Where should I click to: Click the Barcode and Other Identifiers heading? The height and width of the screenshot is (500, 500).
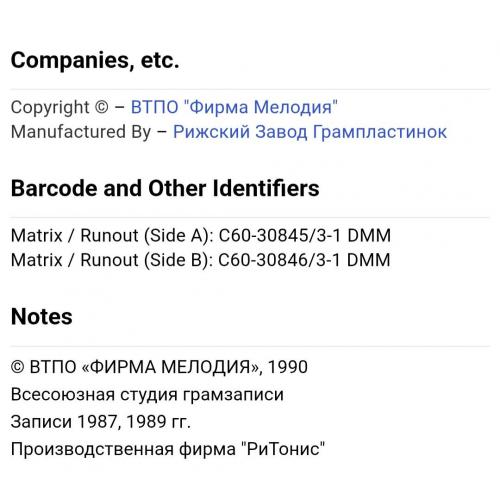(165, 188)
